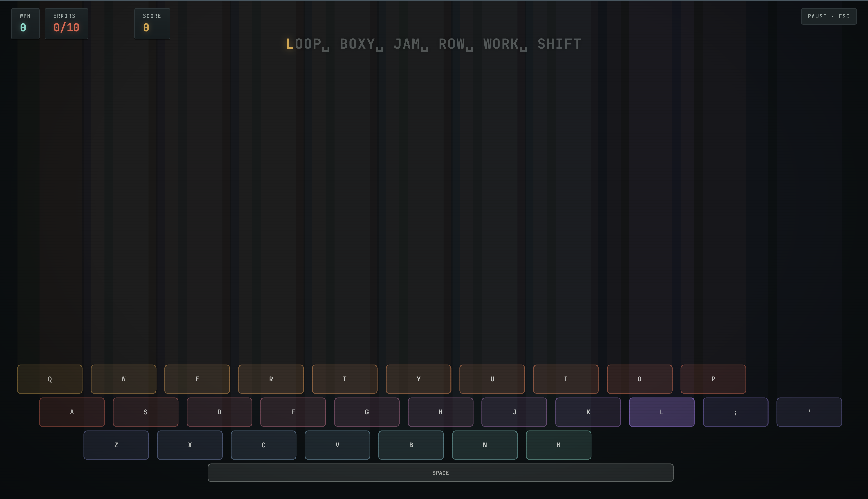Tap the J key on the home row
The image size is (868, 499).
(514, 412)
